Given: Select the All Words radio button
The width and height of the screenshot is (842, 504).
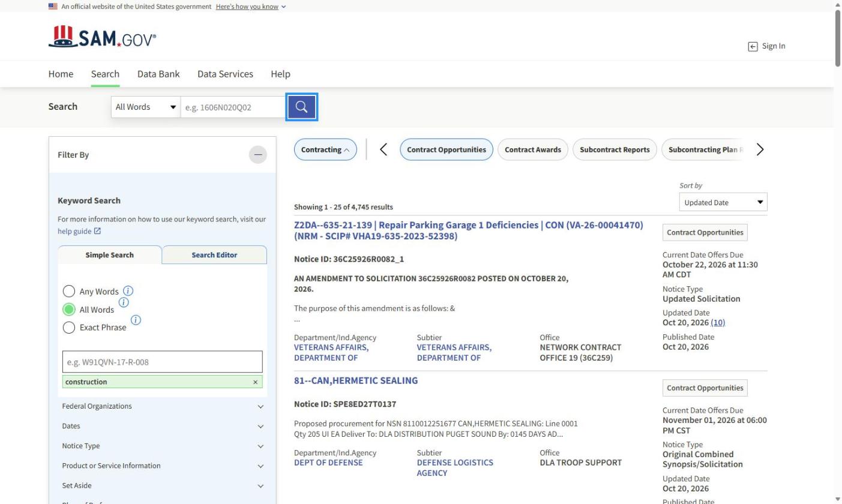Looking at the screenshot, I should (69, 310).
